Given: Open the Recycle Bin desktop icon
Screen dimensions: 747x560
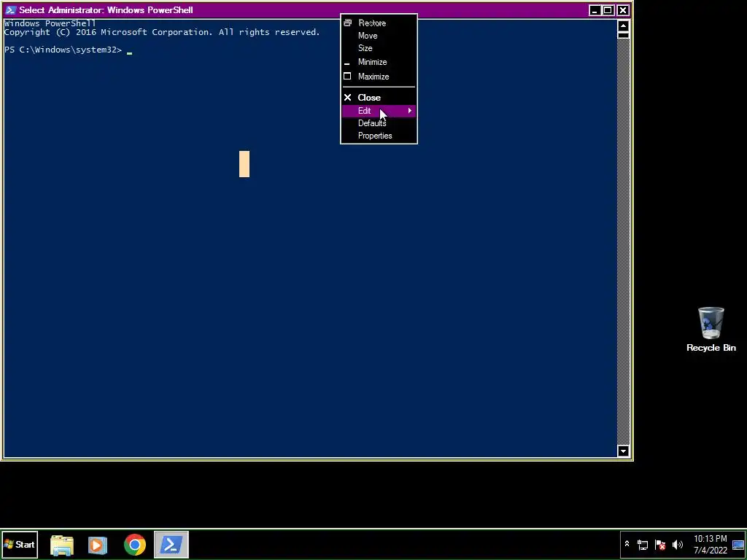Looking at the screenshot, I should 711,330.
